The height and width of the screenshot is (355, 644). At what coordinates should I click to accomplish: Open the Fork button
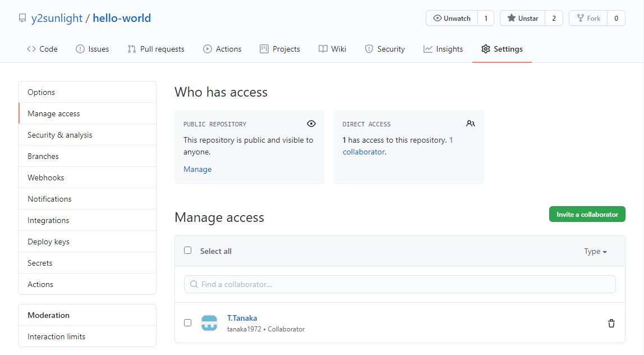[588, 19]
